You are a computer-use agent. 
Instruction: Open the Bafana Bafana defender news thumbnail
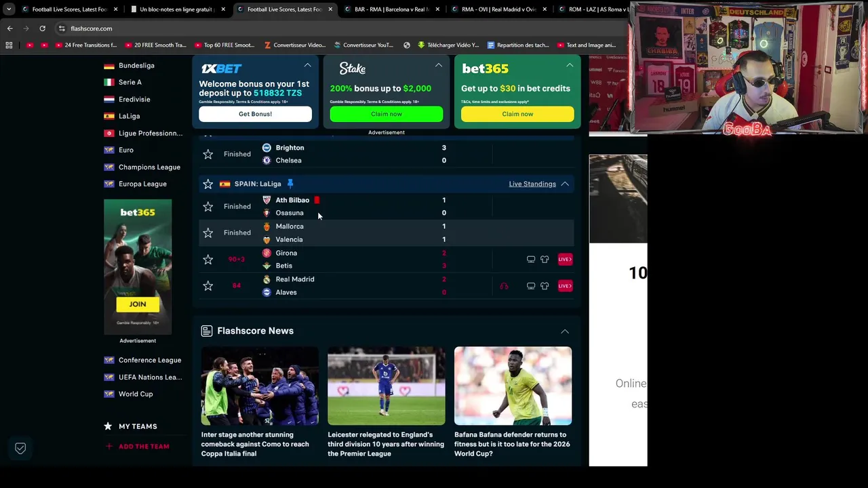pos(513,386)
